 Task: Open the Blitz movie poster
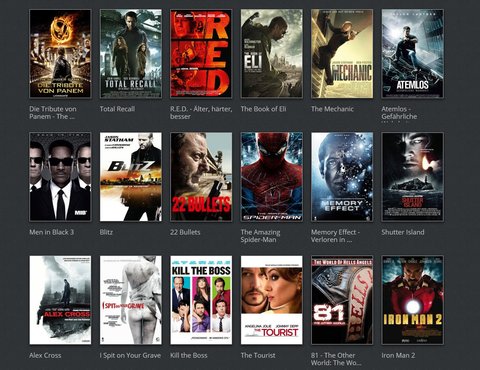(131, 177)
